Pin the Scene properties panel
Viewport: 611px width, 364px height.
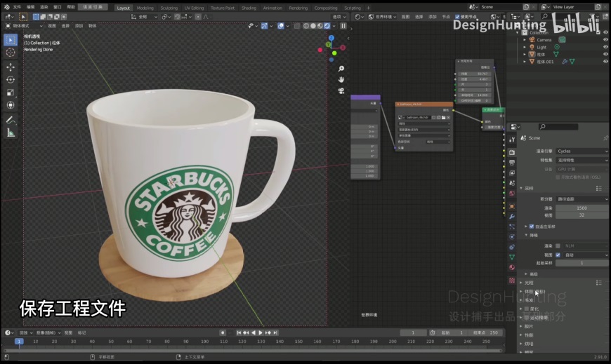605,137
